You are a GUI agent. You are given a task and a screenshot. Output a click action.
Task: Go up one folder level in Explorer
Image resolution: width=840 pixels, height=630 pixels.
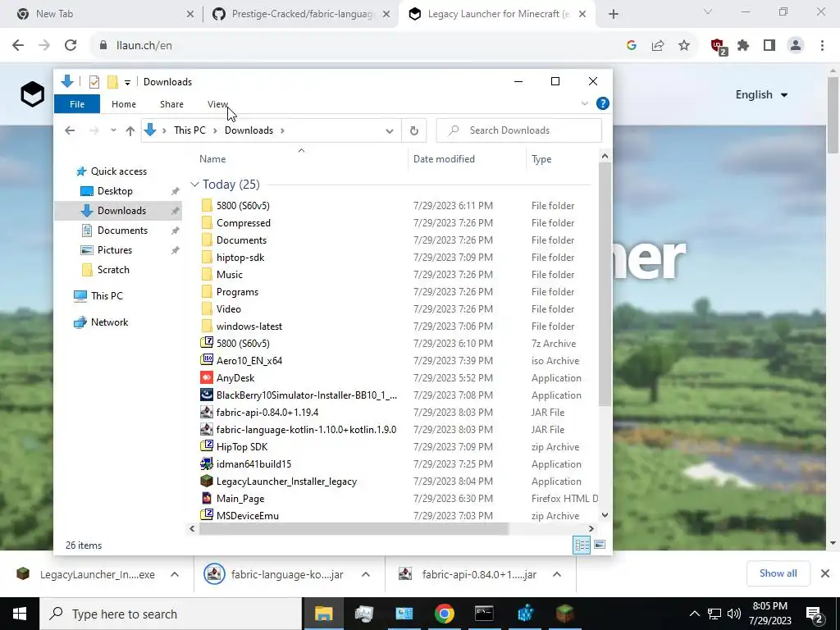tap(130, 130)
